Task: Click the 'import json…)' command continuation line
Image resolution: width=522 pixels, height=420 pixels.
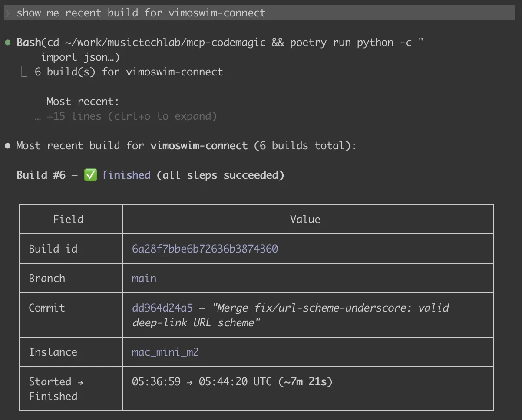Action: coord(80,57)
